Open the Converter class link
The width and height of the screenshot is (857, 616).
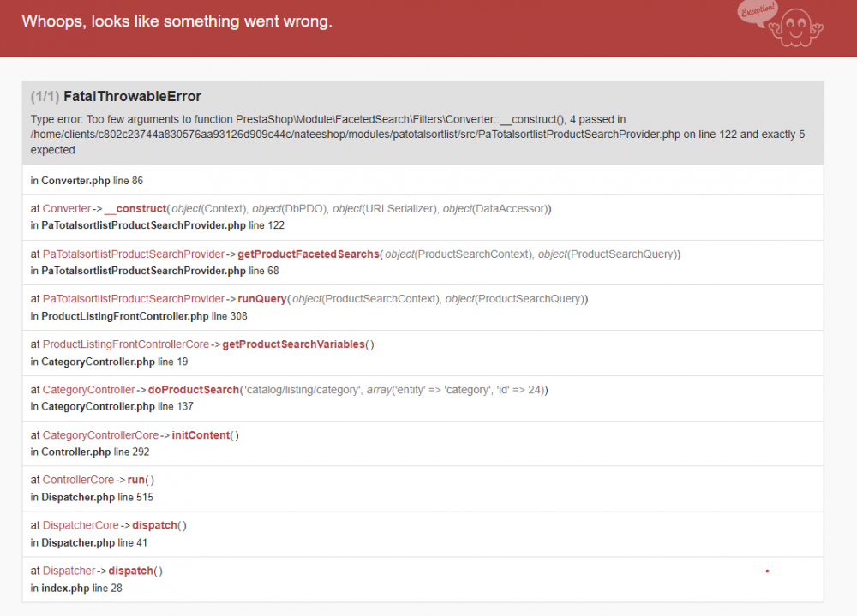(67, 209)
